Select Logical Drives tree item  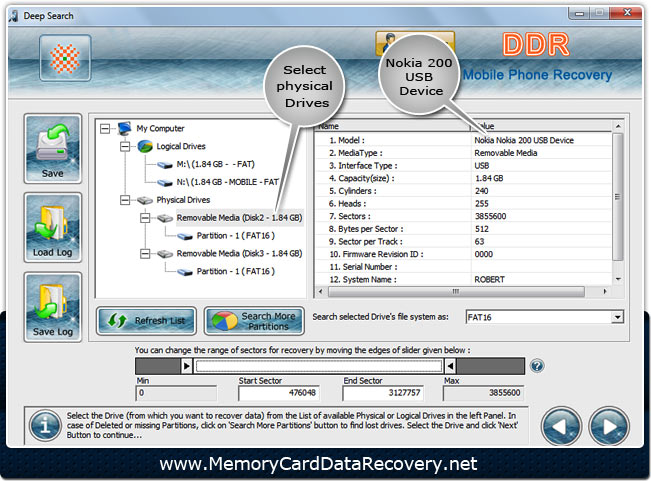[181, 146]
